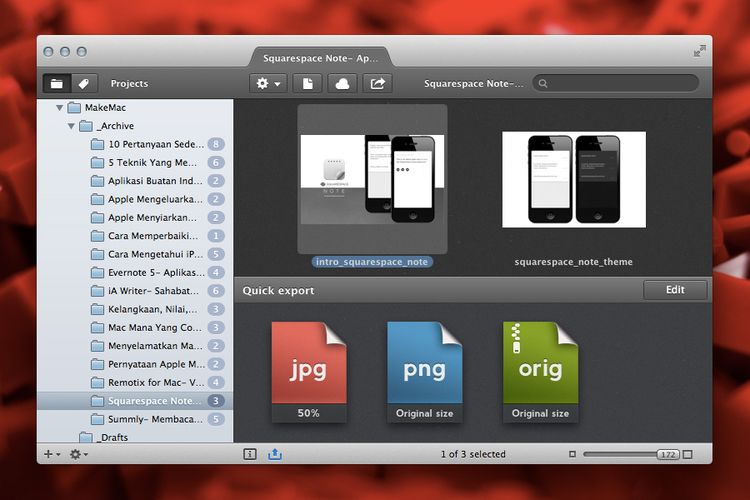Select the Squarespace Note window tab
750x500 pixels.
coord(320,58)
